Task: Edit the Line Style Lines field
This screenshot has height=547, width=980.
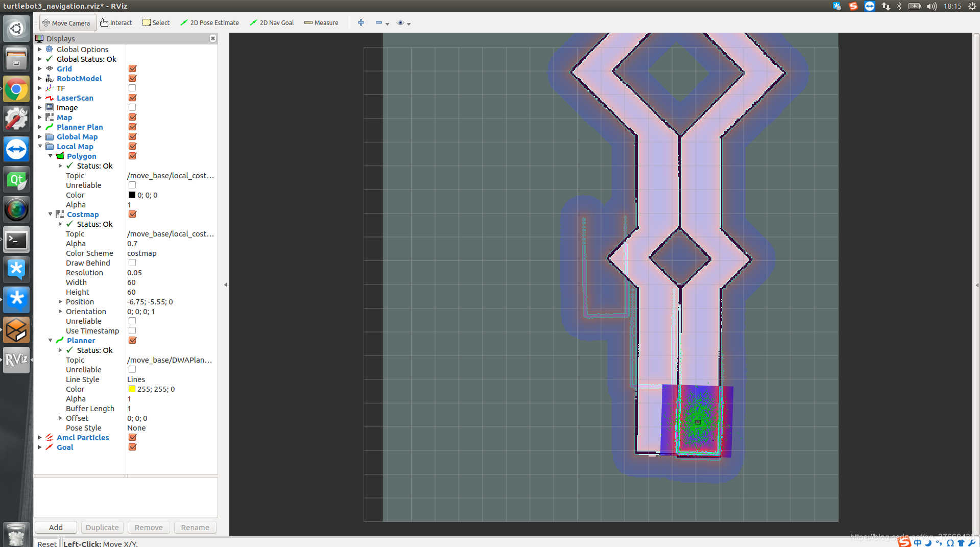Action: 172,379
